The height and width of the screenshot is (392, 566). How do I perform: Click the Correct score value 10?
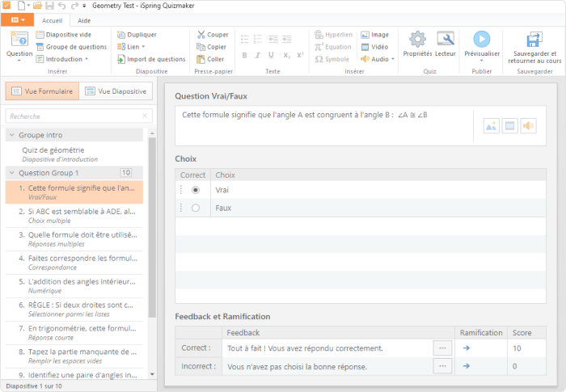tap(517, 348)
